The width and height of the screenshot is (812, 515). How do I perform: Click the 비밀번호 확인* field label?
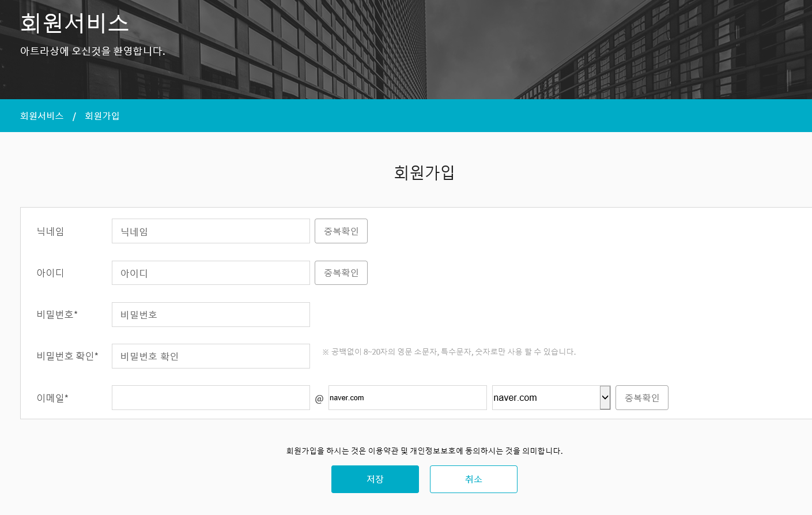click(x=67, y=356)
